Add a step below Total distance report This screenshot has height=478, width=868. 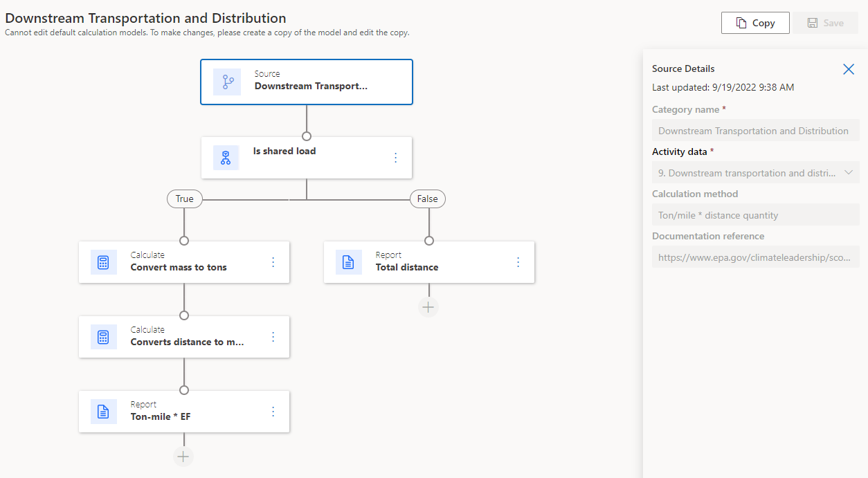428,307
